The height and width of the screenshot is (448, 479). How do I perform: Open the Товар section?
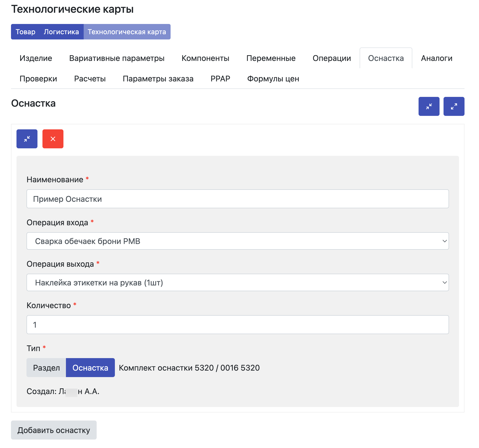pos(25,32)
